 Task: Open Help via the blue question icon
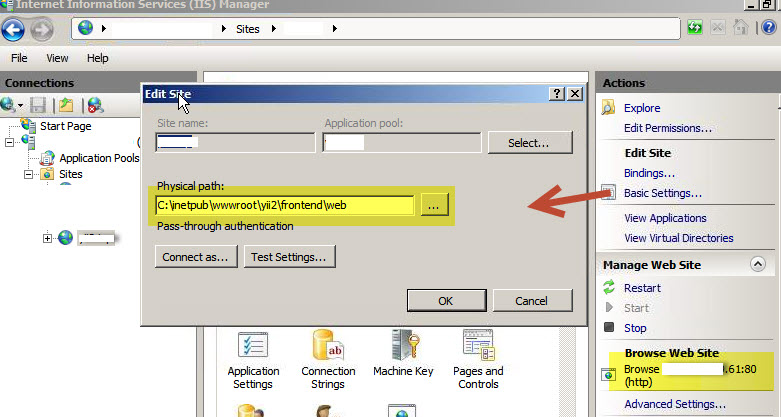pos(769,27)
